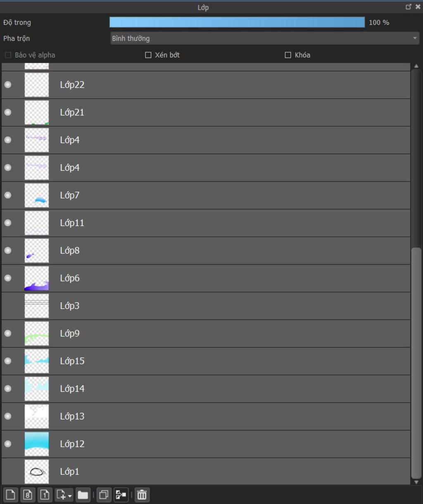Image resolution: width=423 pixels, height=504 pixels.
Task: Show the hidden Lớp3 layer
Action: pyautogui.click(x=8, y=306)
